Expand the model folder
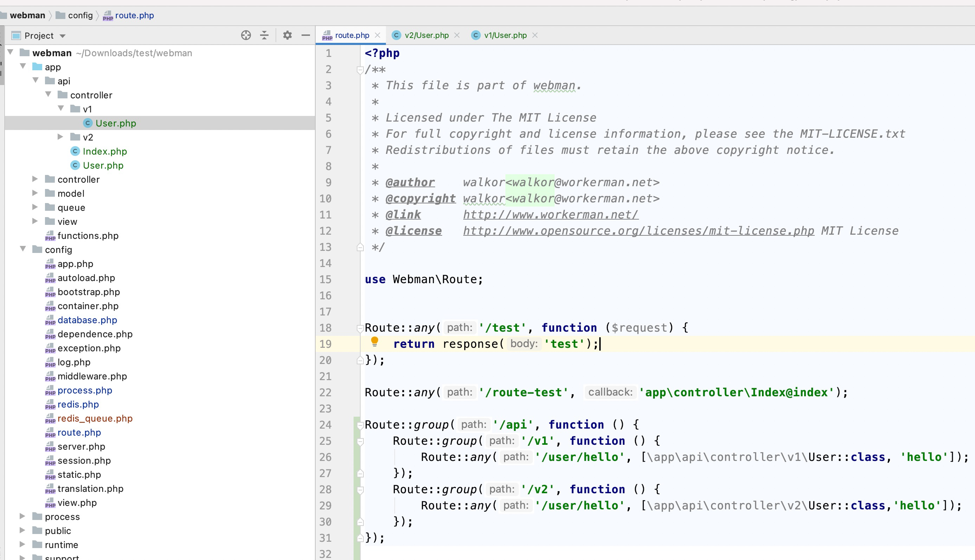975x560 pixels. 35,193
